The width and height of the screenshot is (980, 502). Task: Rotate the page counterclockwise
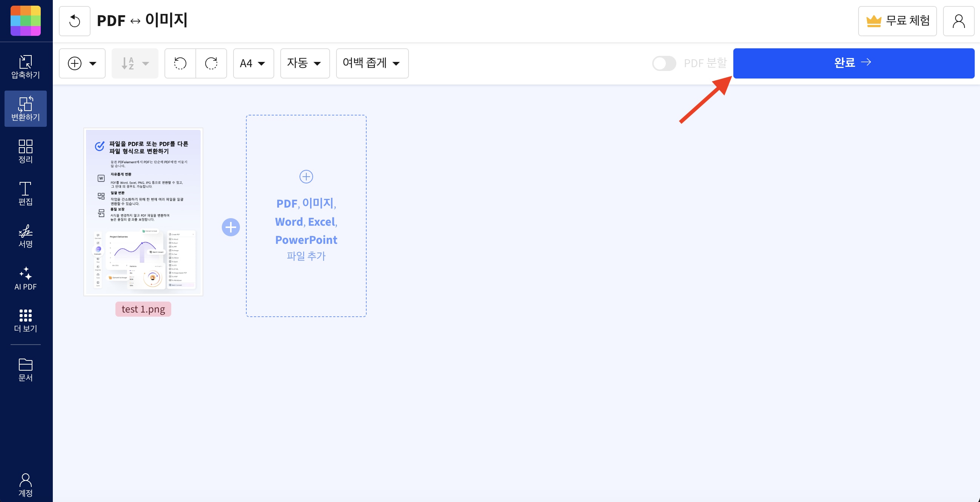pos(180,63)
